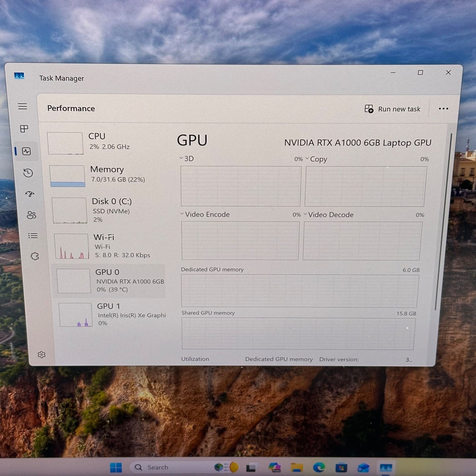Open the Startup apps page icon
This screenshot has width=476, height=476.
pos(30,194)
